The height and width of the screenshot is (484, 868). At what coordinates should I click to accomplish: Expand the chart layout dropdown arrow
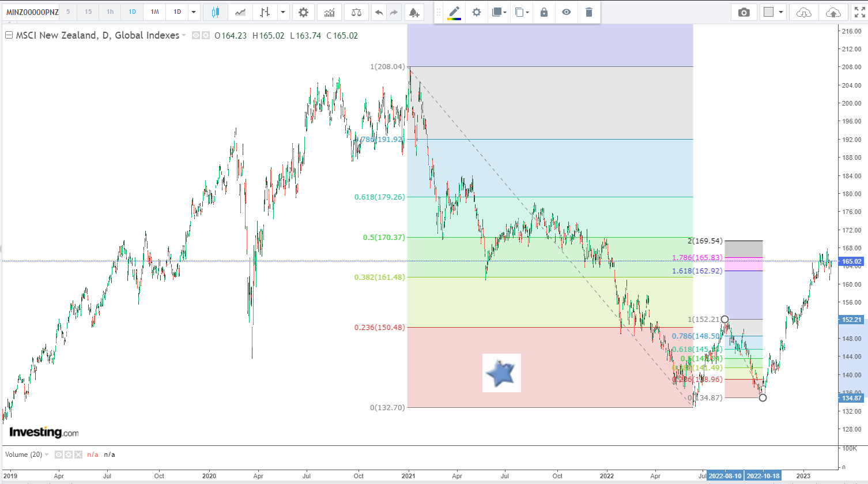pyautogui.click(x=781, y=12)
